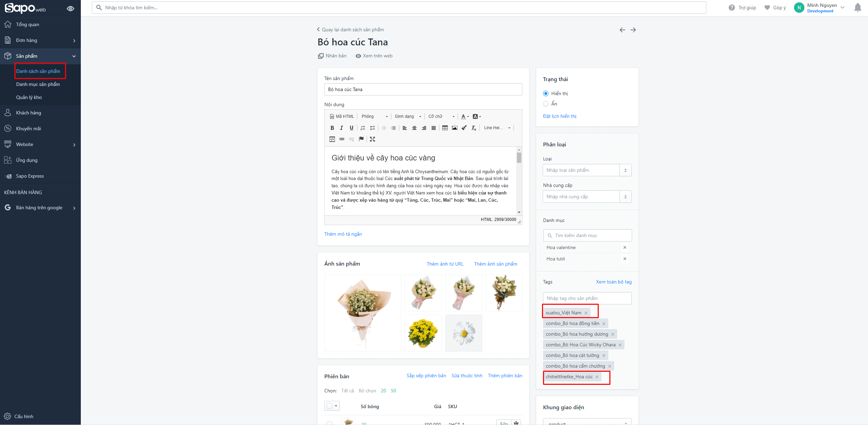This screenshot has width=868, height=425.
Task: Click Thêm ảnh từ URL link
Action: [445, 264]
